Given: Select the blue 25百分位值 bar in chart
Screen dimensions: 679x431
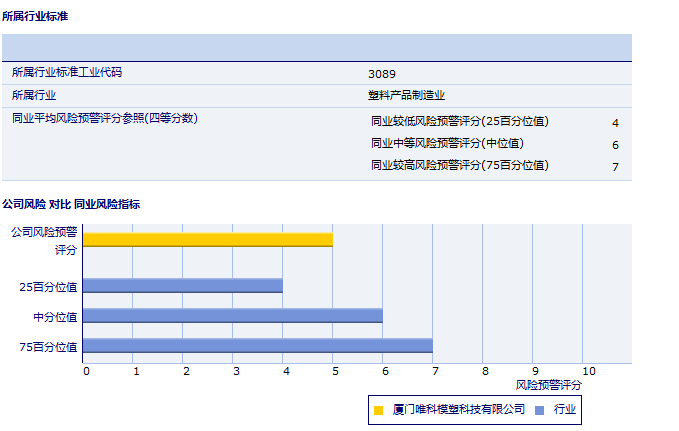Looking at the screenshot, I should pyautogui.click(x=182, y=286).
